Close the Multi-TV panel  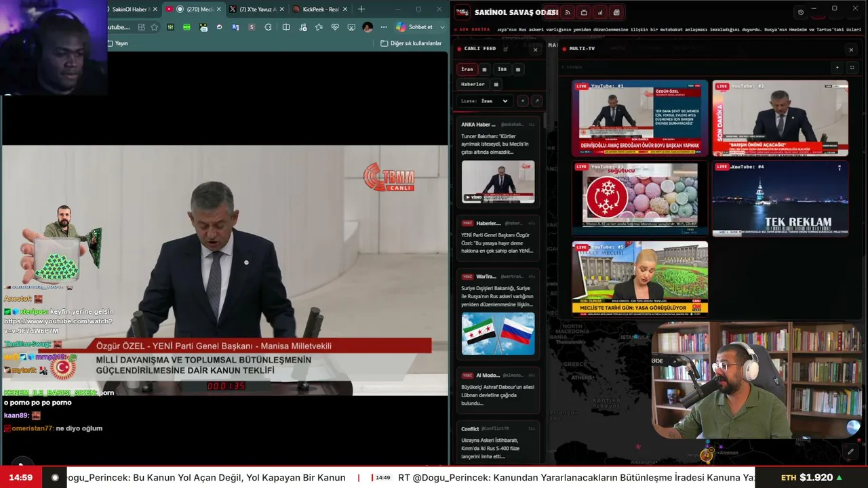tap(851, 49)
